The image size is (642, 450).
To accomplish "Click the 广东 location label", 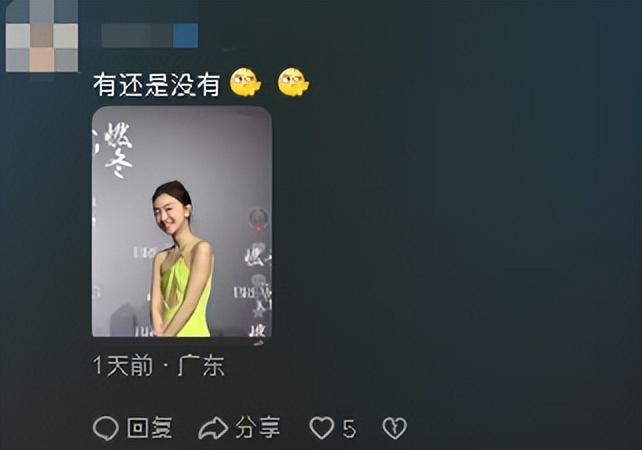I will click(201, 365).
